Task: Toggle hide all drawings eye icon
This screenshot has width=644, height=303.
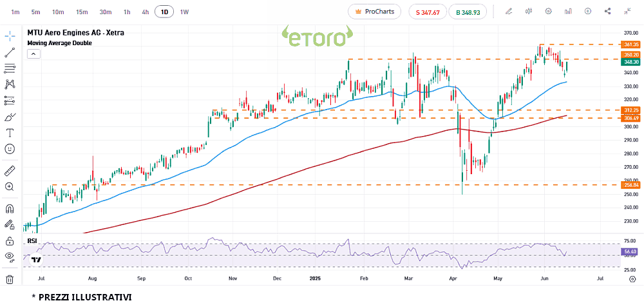Action: [10, 257]
